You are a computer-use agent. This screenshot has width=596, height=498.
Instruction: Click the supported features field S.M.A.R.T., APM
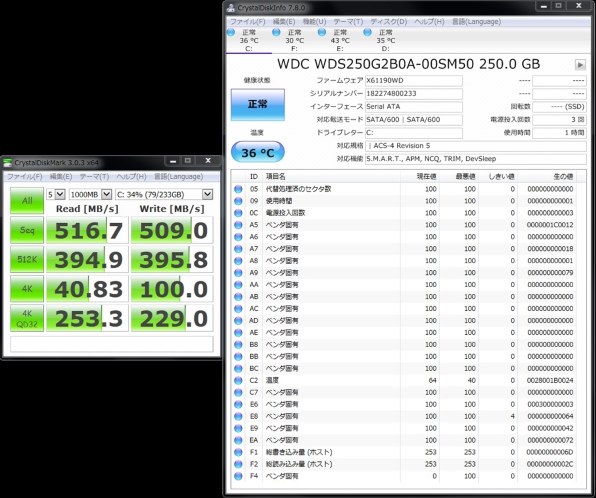(475, 159)
